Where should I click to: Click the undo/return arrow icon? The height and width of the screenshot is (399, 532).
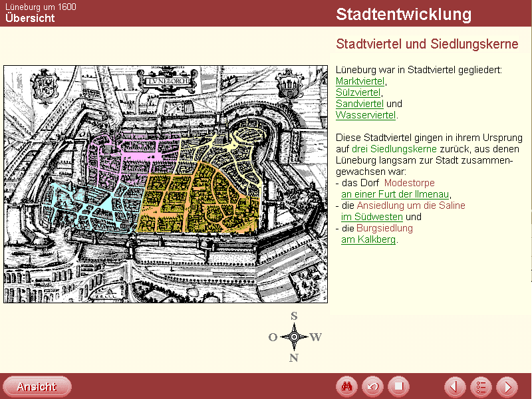click(372, 386)
